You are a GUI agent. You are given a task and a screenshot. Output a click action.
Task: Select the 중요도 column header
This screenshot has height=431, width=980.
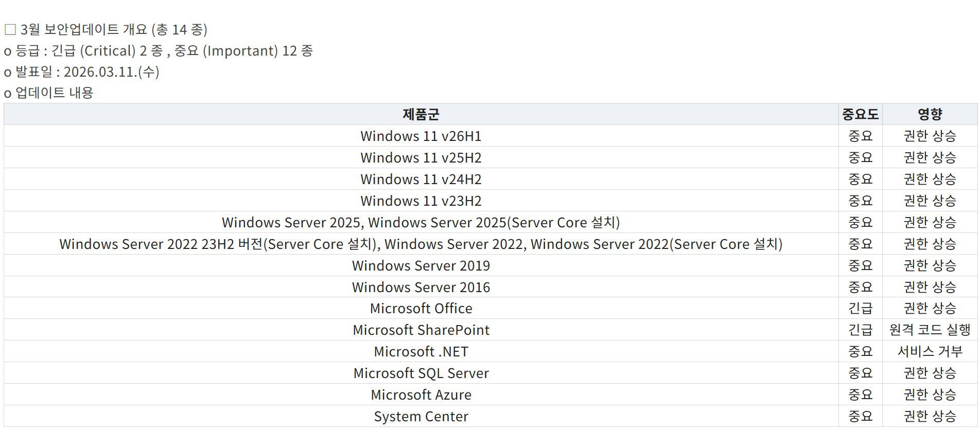coord(860,114)
